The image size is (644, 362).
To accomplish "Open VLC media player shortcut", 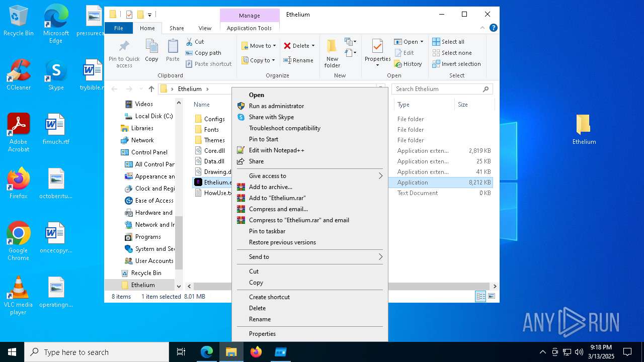I will point(19,296).
